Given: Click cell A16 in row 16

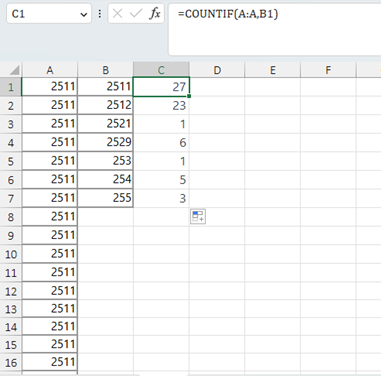Looking at the screenshot, I should 50,363.
